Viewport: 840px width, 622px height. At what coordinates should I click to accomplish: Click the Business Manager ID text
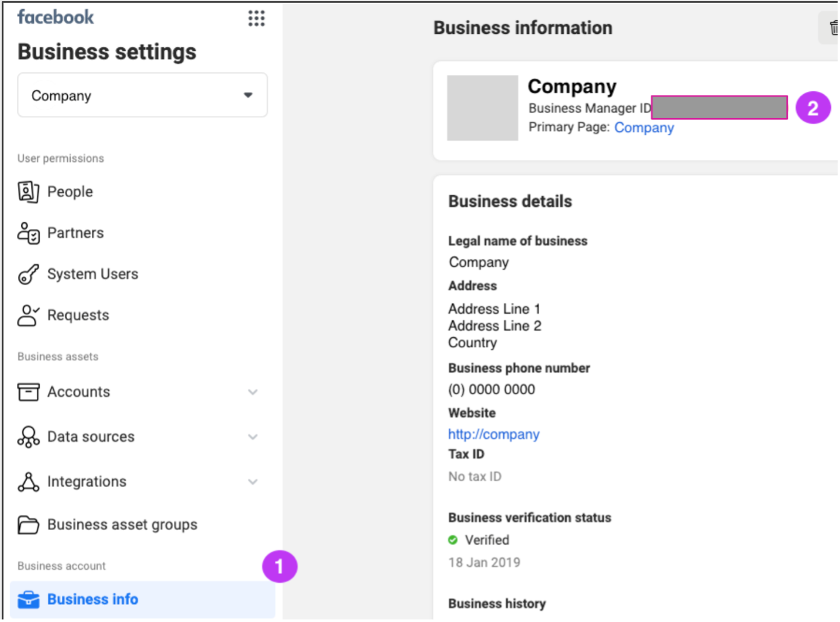(x=590, y=108)
